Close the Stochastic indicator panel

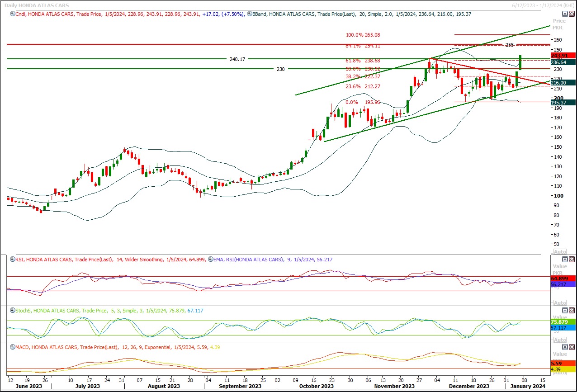click(x=572, y=311)
